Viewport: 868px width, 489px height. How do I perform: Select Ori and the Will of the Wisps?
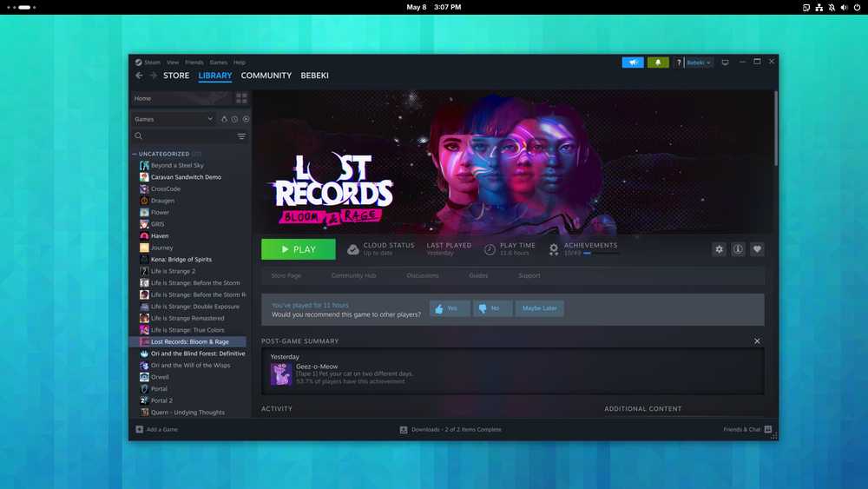pyautogui.click(x=190, y=366)
